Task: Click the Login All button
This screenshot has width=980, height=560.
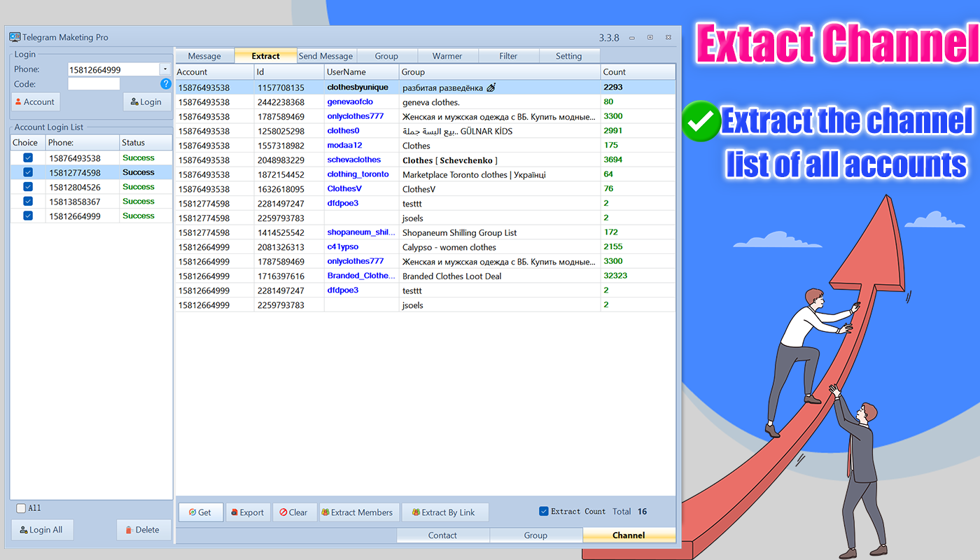Action: (x=42, y=530)
